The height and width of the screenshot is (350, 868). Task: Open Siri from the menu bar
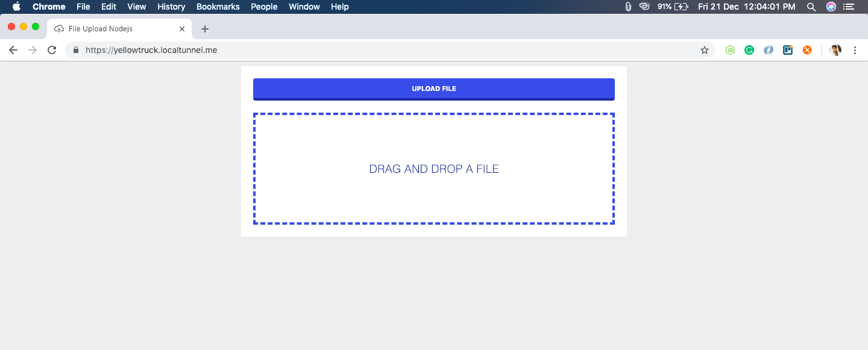pos(831,7)
